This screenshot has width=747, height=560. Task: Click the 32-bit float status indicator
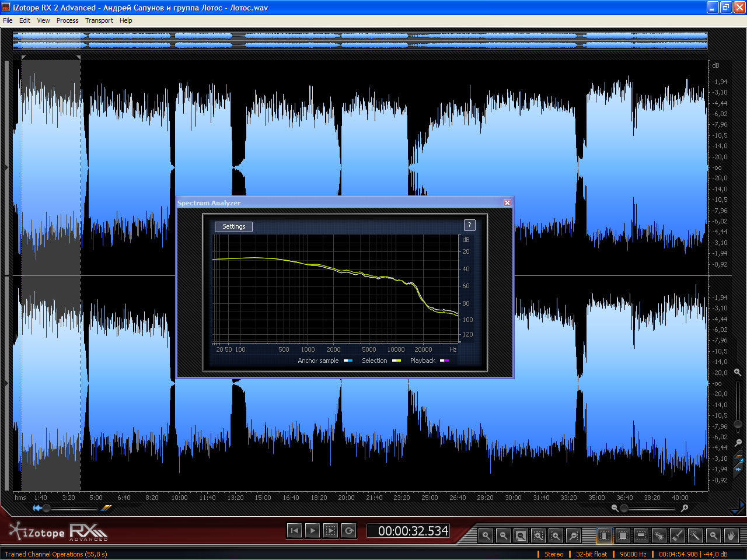click(x=591, y=554)
